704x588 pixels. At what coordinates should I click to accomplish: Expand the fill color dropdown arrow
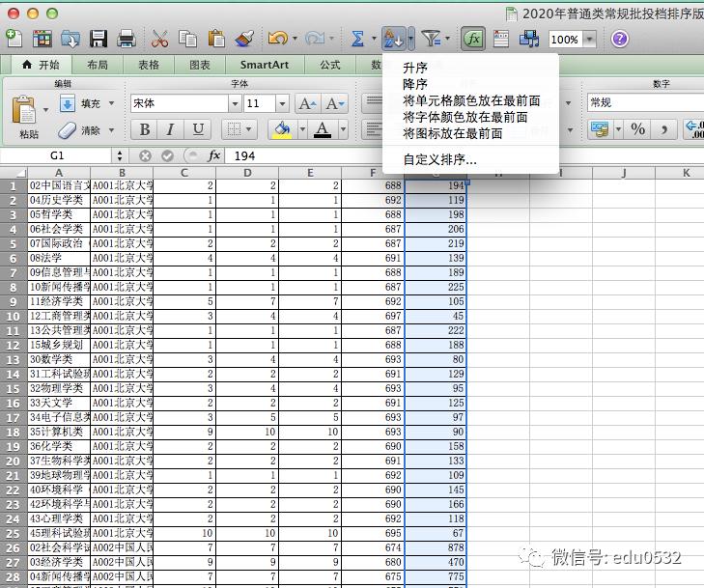point(302,130)
